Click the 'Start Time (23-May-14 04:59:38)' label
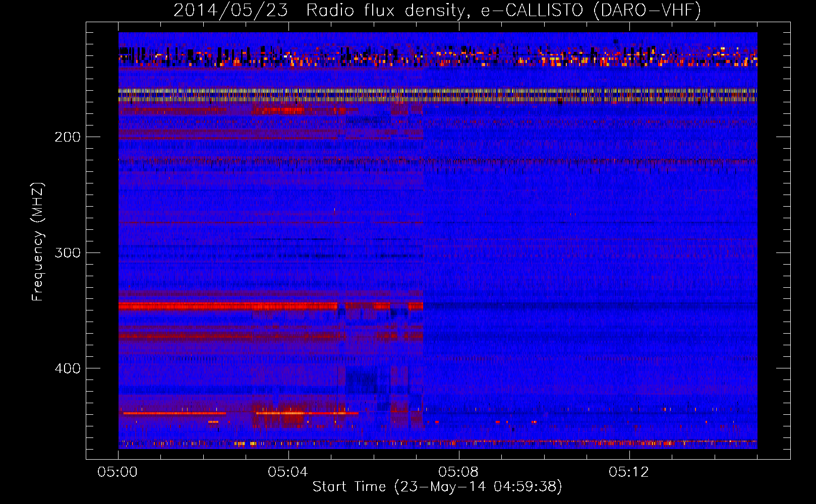The width and height of the screenshot is (816, 504). pyautogui.click(x=437, y=487)
